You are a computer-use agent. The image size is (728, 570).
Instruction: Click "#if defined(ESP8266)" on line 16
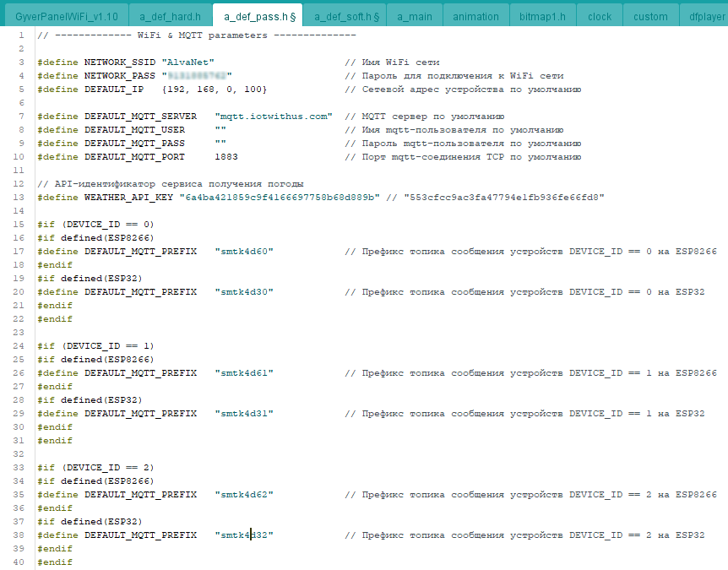(x=95, y=238)
